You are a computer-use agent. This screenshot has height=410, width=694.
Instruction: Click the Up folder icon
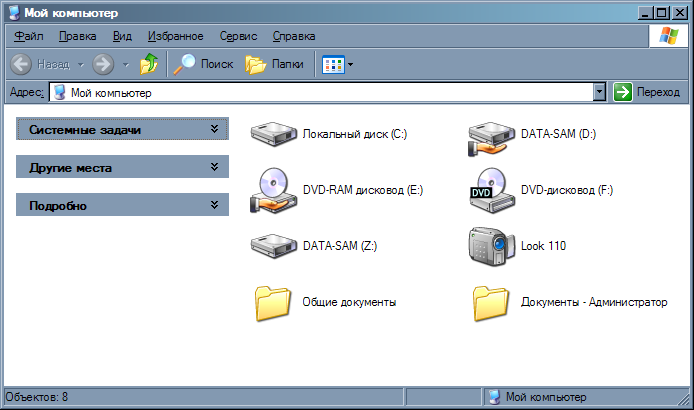pyautogui.click(x=149, y=64)
